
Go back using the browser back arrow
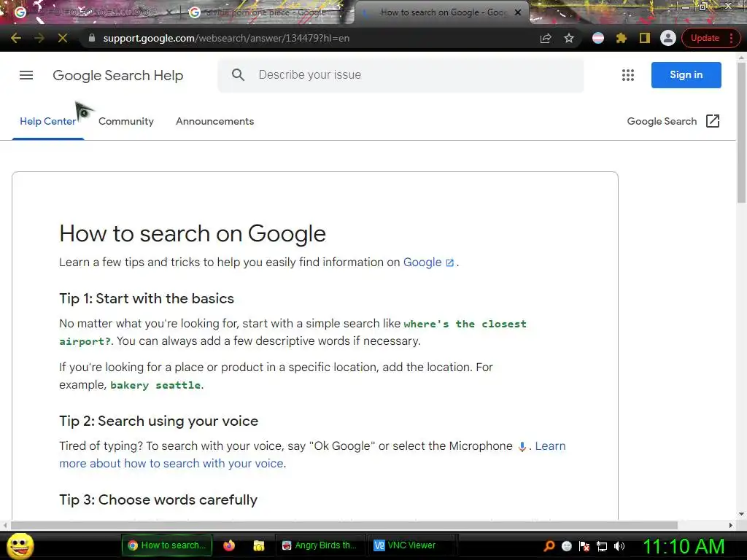pos(16,38)
